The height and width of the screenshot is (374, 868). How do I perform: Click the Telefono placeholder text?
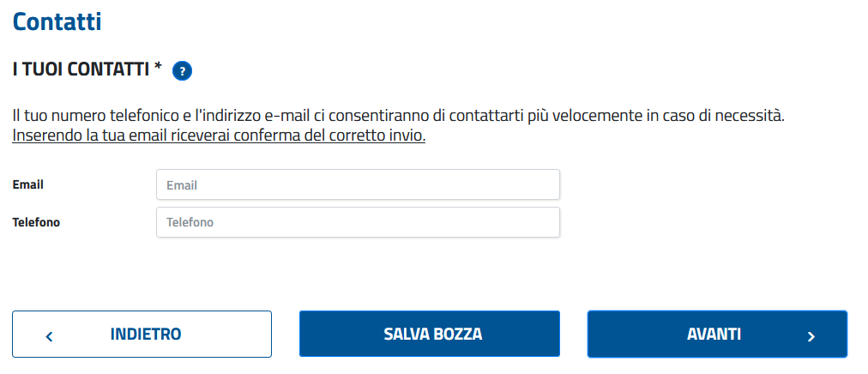pos(190,222)
